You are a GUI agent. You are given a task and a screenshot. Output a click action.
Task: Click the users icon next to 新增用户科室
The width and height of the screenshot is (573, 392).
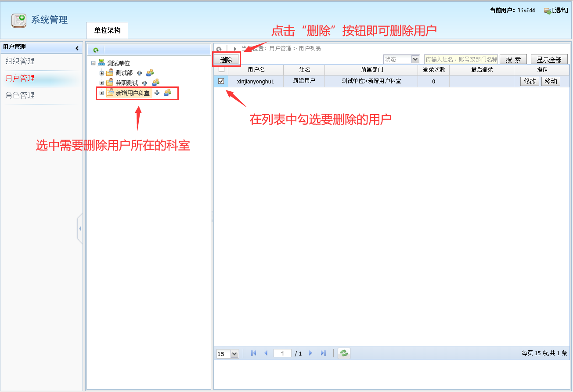coord(167,93)
